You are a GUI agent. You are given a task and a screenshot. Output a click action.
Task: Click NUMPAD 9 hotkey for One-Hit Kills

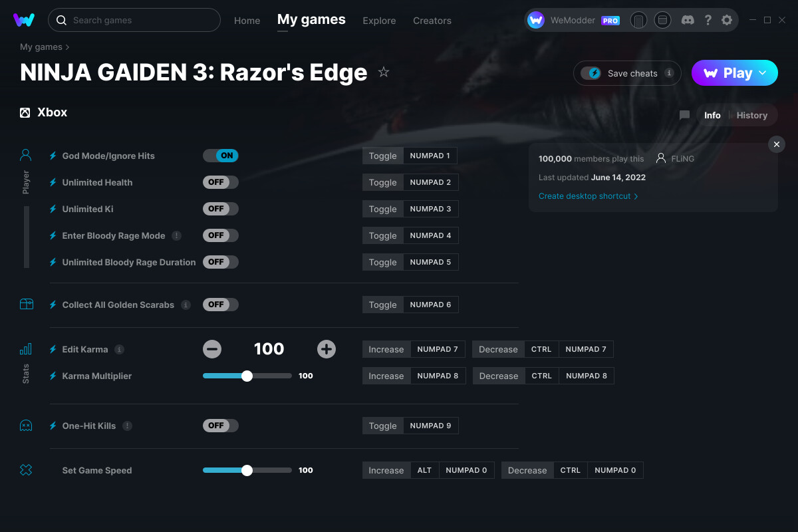430,426
